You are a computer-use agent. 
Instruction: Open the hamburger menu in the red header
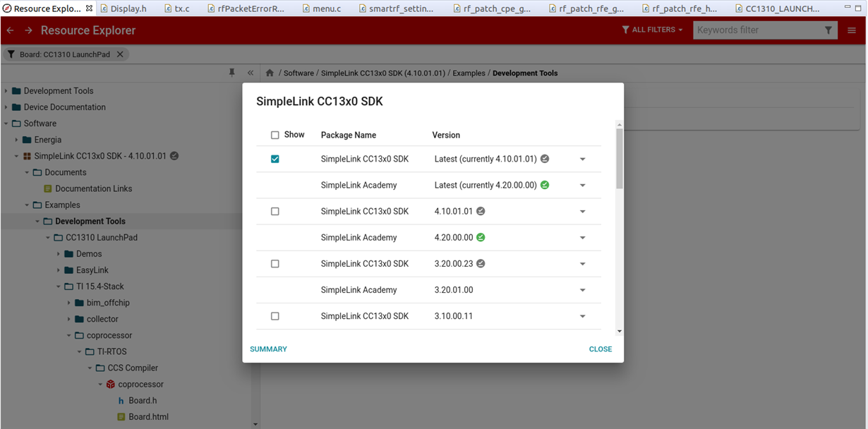[x=852, y=30]
